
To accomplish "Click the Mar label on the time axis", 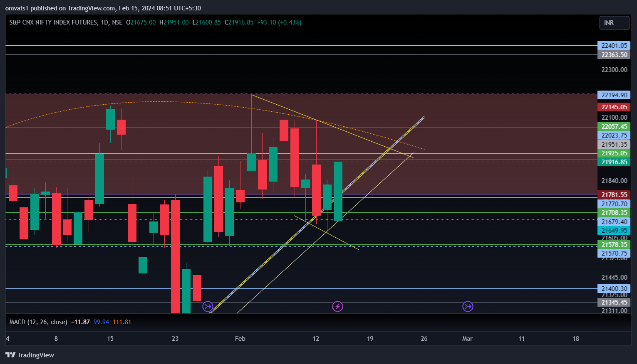I will pyautogui.click(x=467, y=339).
